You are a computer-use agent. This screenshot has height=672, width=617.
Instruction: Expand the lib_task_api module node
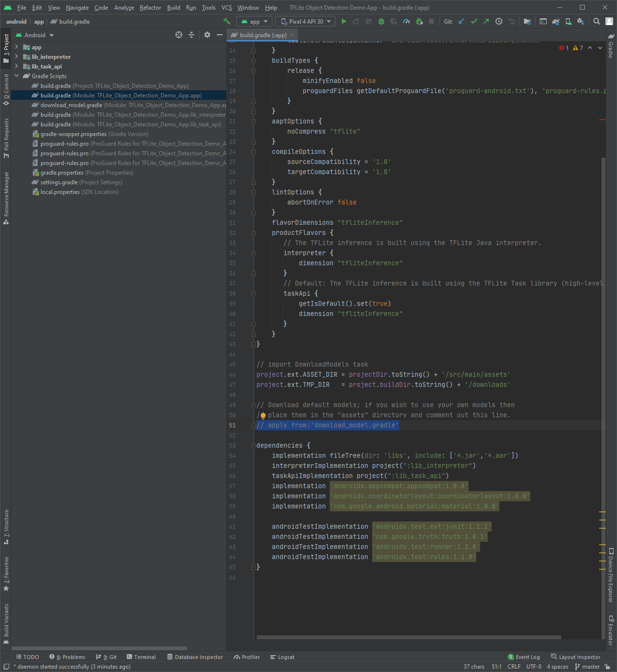pos(16,66)
